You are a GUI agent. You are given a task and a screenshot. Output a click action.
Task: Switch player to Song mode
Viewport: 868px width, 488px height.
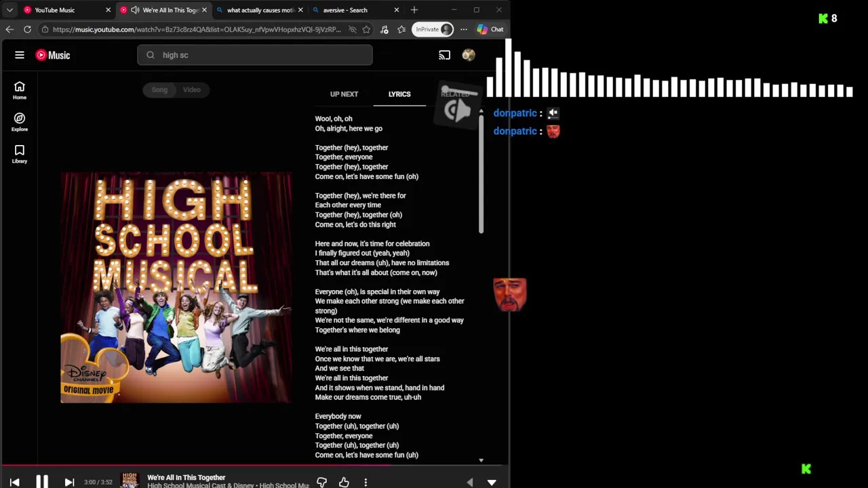pyautogui.click(x=159, y=89)
